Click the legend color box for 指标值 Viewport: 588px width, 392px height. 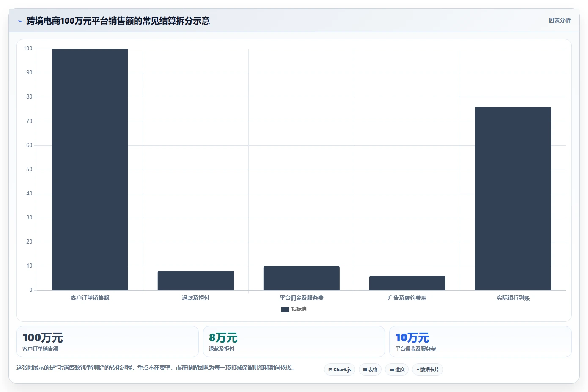[x=285, y=310]
